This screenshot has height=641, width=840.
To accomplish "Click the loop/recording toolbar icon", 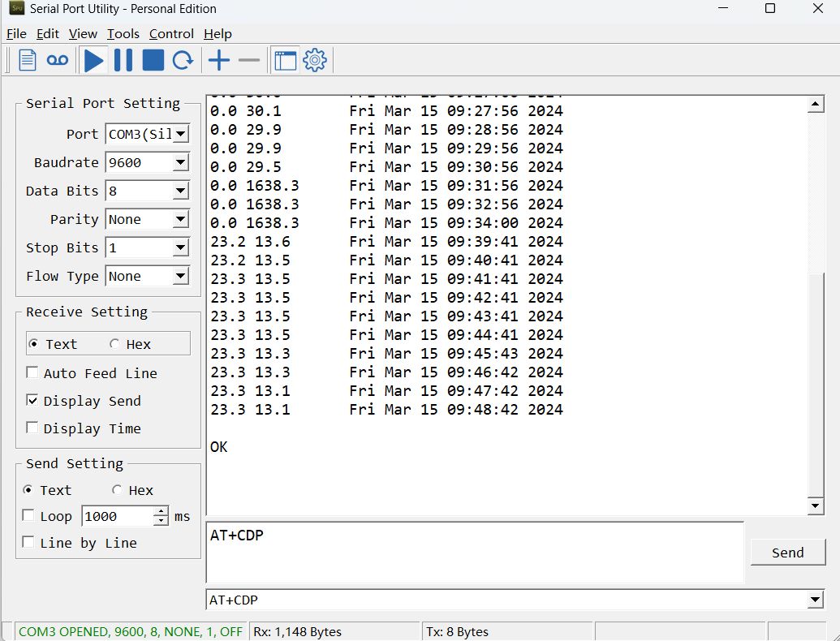I will click(58, 60).
